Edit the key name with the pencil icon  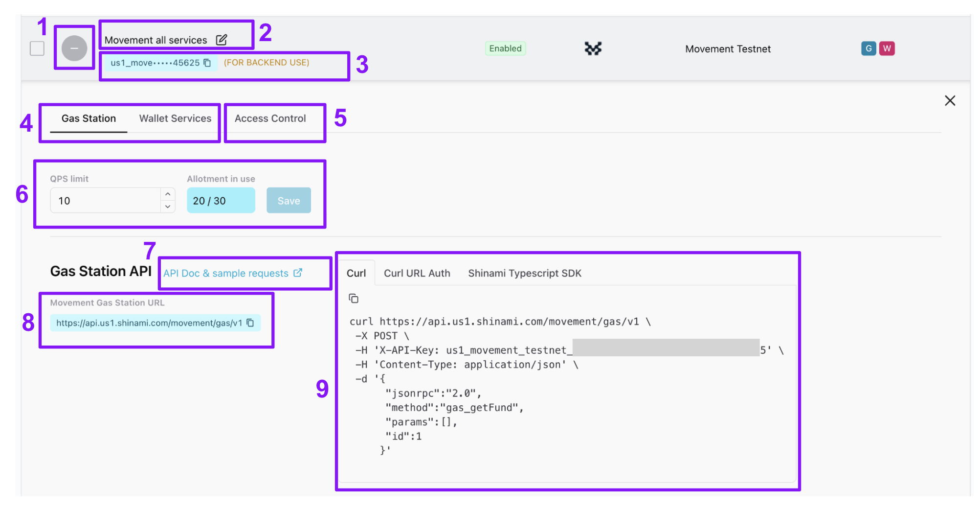pyautogui.click(x=222, y=40)
